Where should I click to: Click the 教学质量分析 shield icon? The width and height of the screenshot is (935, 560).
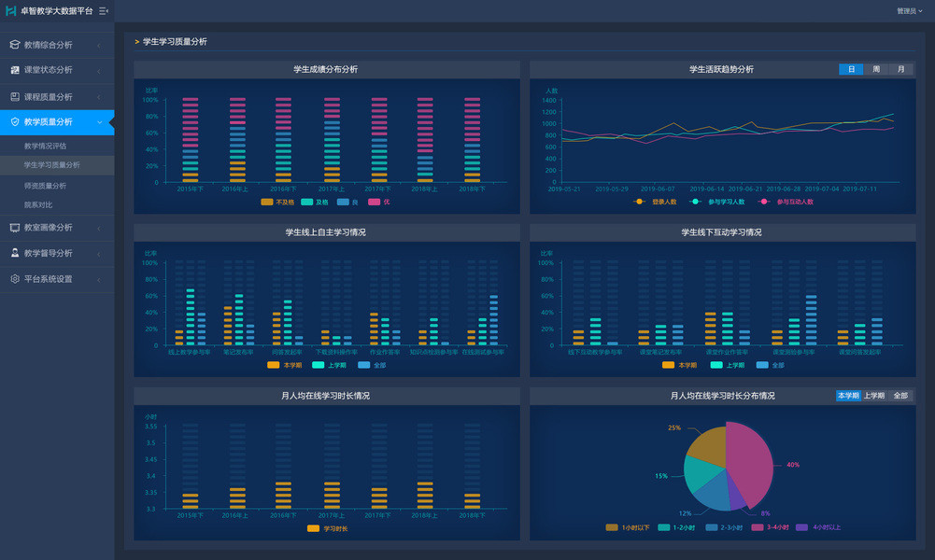point(15,121)
